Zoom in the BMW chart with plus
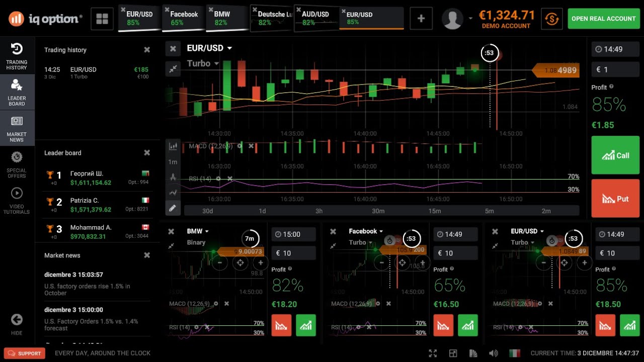 point(260,262)
